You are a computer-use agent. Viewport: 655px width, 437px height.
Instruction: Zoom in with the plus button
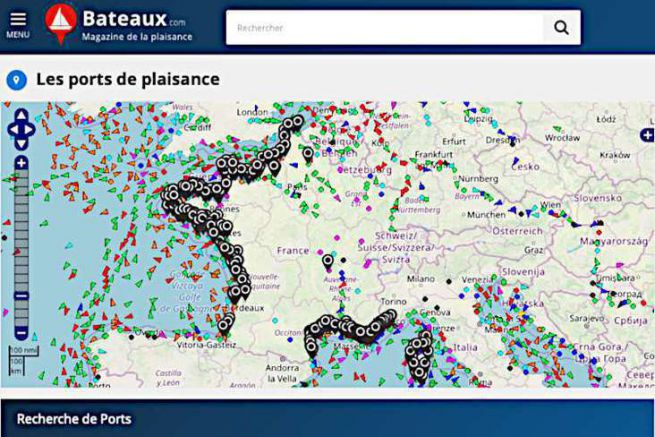pos(22,163)
